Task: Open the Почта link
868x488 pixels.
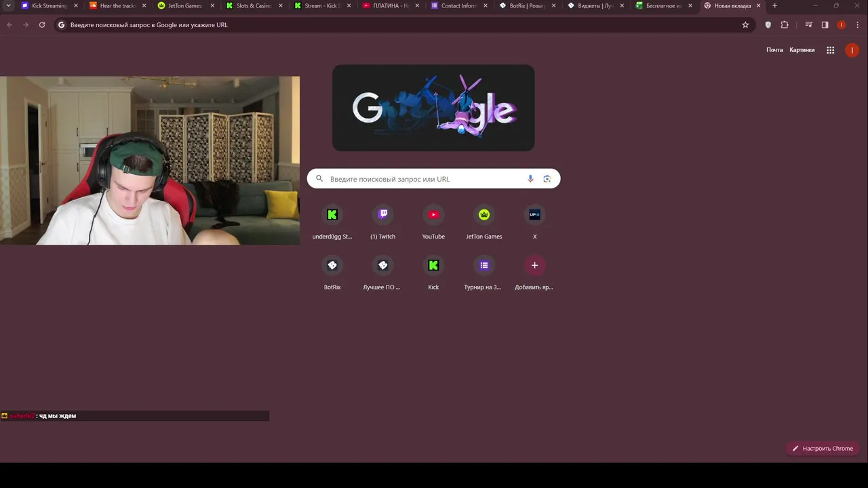Action: pos(774,50)
